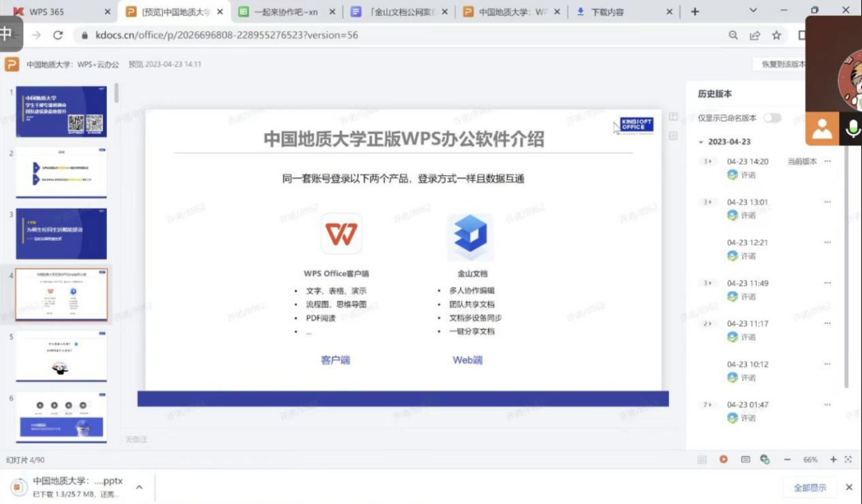Open download options chevron for the pptx file
Image resolution: width=862 pixels, height=504 pixels.
click(x=139, y=486)
